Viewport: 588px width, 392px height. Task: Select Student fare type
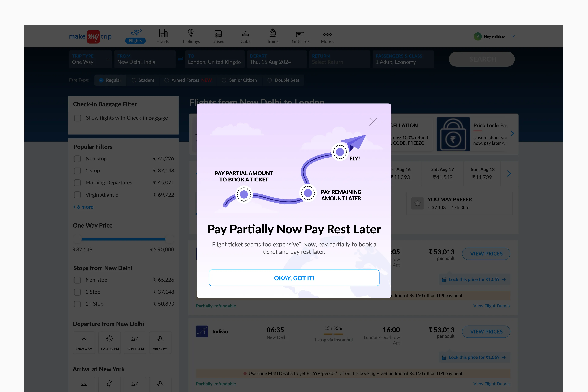point(134,80)
